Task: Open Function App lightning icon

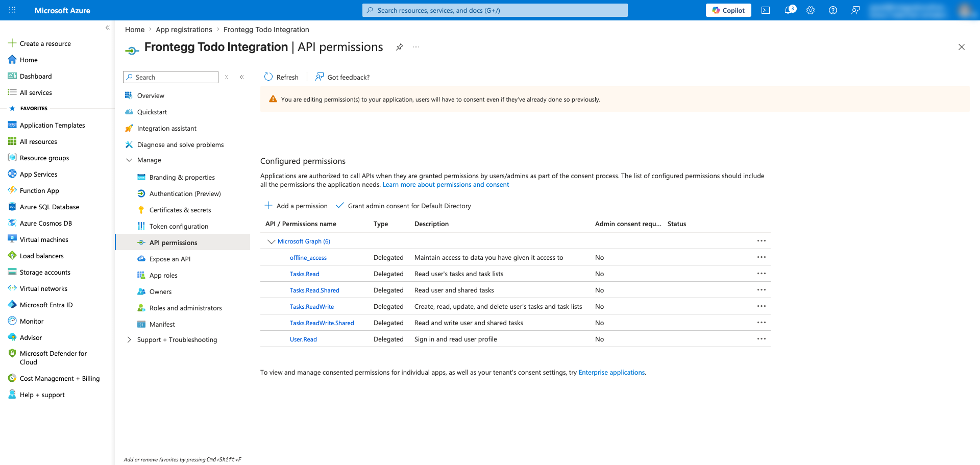Action: pos(12,190)
